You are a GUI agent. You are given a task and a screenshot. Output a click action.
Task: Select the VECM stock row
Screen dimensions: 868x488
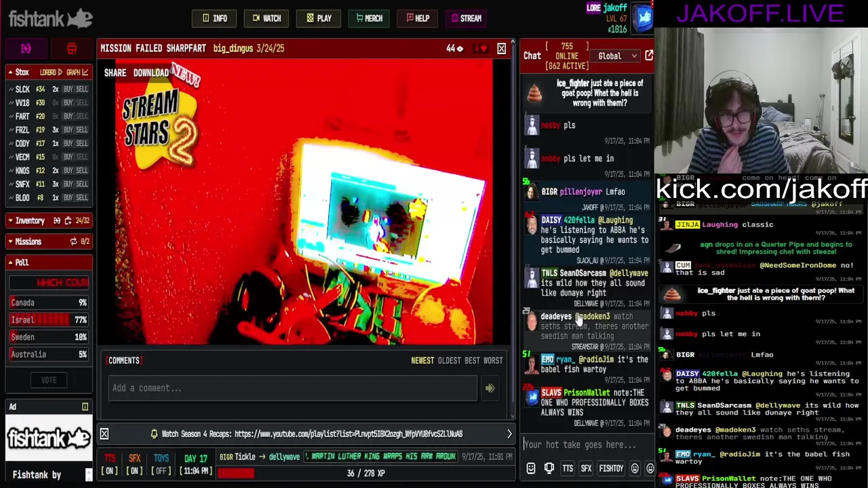pyautogui.click(x=49, y=157)
